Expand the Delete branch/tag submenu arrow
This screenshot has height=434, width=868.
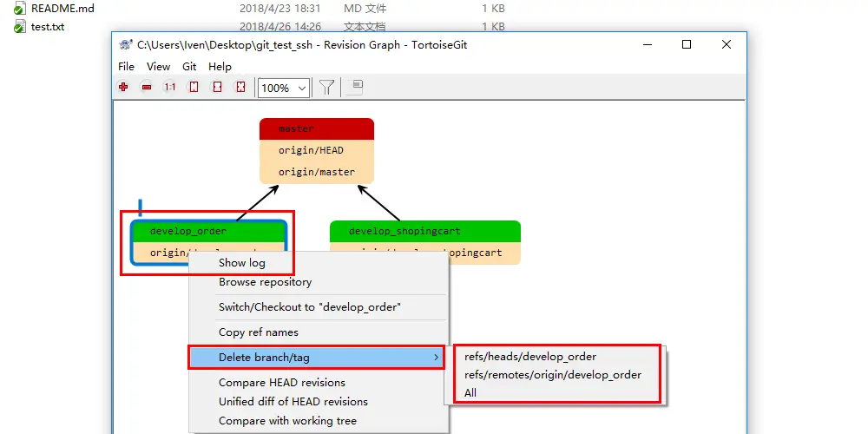click(x=437, y=358)
